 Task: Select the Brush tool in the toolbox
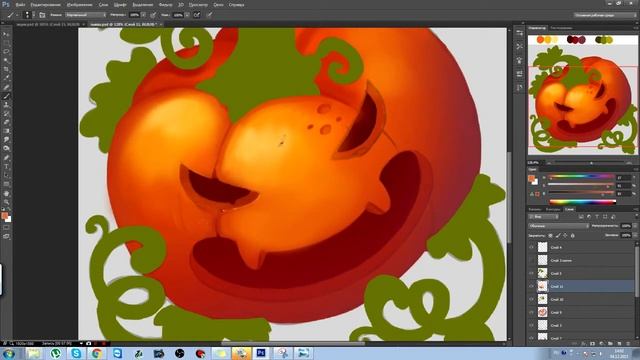(6, 96)
